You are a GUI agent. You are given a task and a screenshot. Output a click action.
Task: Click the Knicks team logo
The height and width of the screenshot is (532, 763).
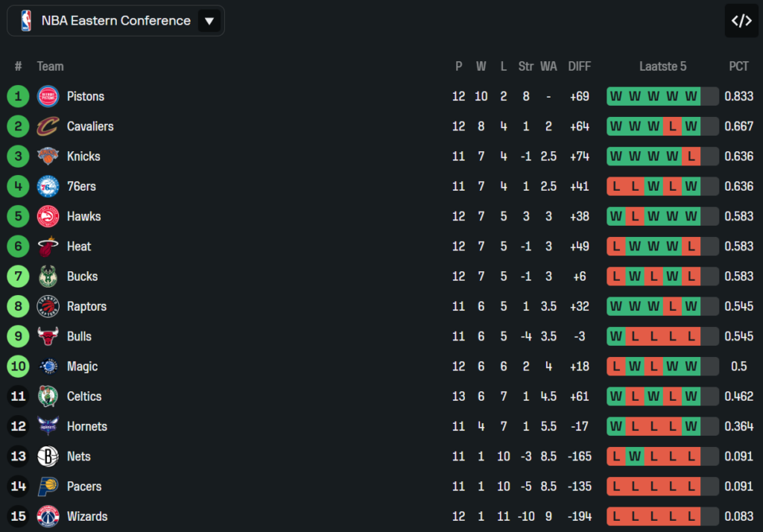[x=48, y=156]
